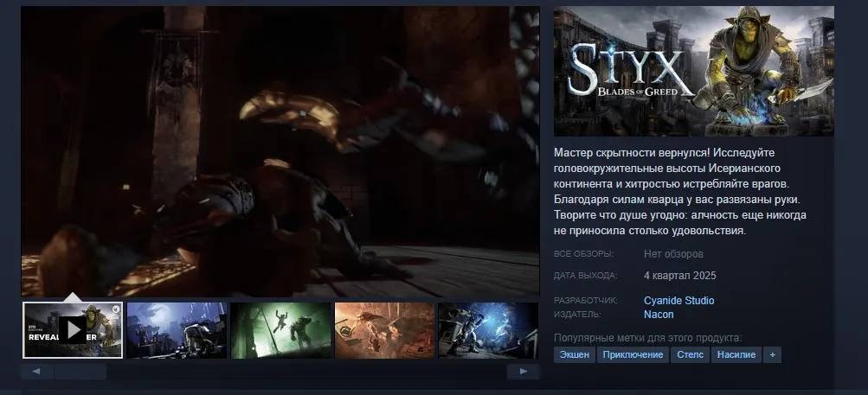Open the Nacon publisher link
This screenshot has width=868, height=395.
point(659,315)
